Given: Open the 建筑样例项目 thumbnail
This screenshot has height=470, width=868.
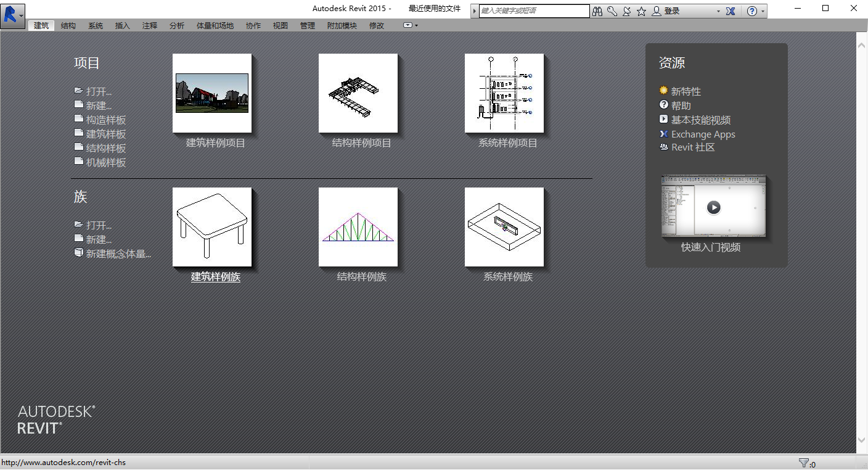Looking at the screenshot, I should pyautogui.click(x=212, y=93).
